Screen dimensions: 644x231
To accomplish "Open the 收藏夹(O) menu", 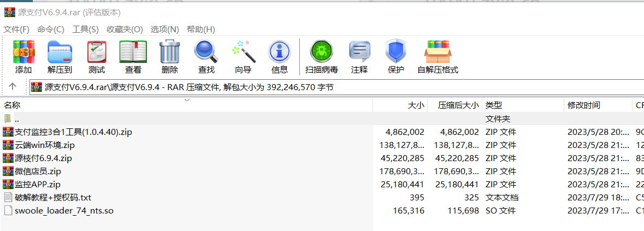I will point(125,29).
